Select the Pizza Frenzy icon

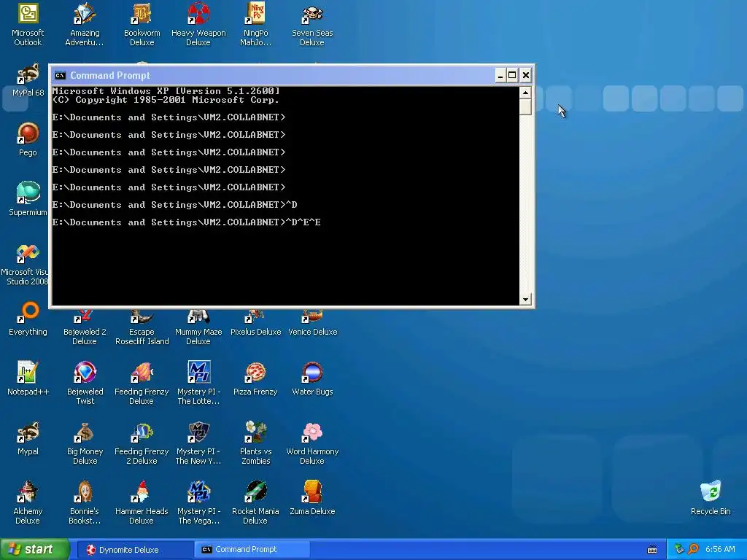(x=256, y=378)
